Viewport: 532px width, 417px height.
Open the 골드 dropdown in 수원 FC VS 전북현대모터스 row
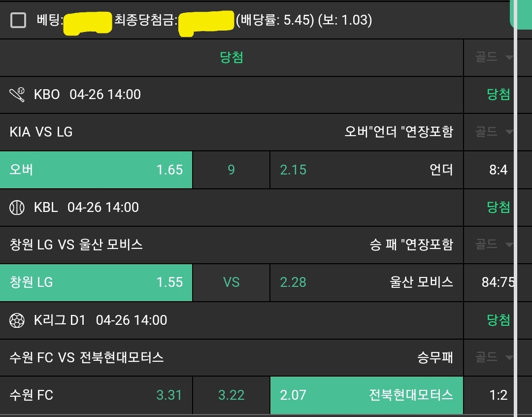tap(494, 357)
